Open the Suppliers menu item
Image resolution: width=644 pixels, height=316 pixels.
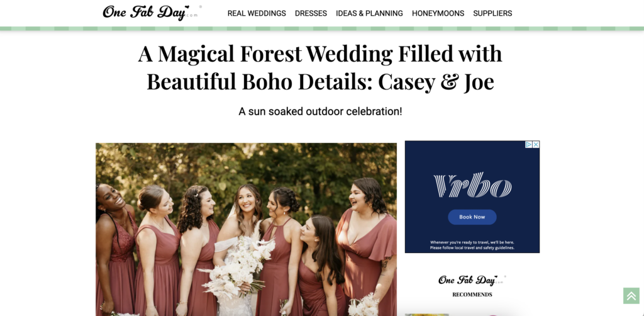coord(492,13)
